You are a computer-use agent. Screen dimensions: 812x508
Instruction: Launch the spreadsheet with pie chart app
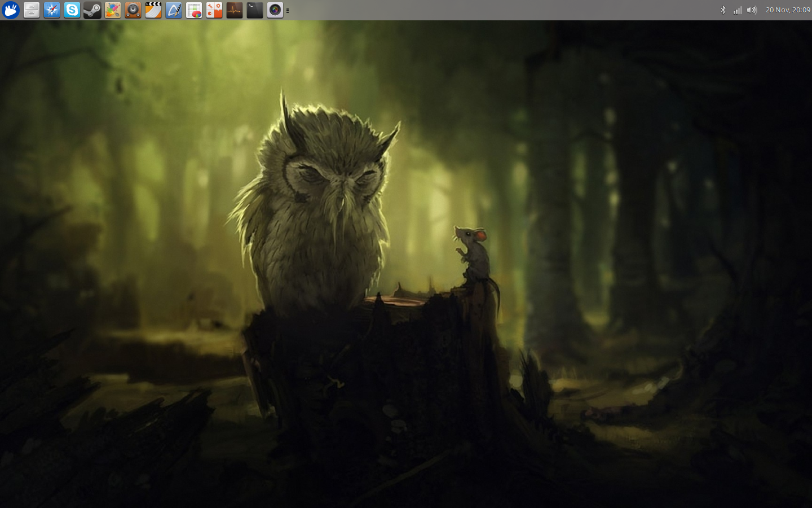coord(194,10)
